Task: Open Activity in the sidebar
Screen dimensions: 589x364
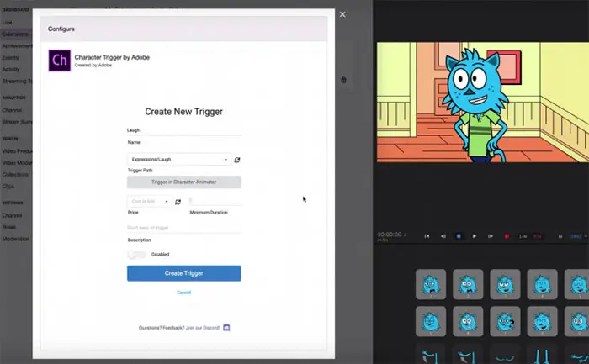Action: pyautogui.click(x=11, y=70)
